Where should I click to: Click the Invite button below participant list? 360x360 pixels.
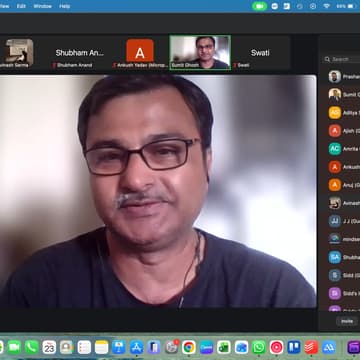tap(347, 321)
